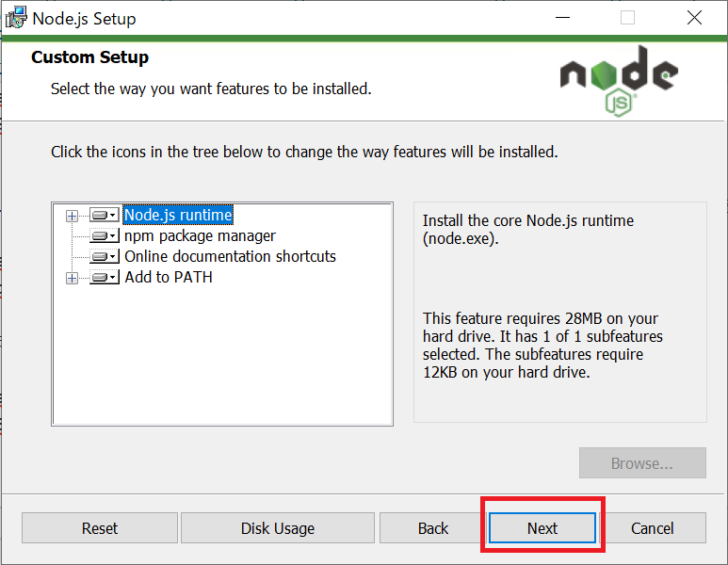Image resolution: width=728 pixels, height=565 pixels.
Task: Click the Custom Setup heading
Action: click(90, 57)
